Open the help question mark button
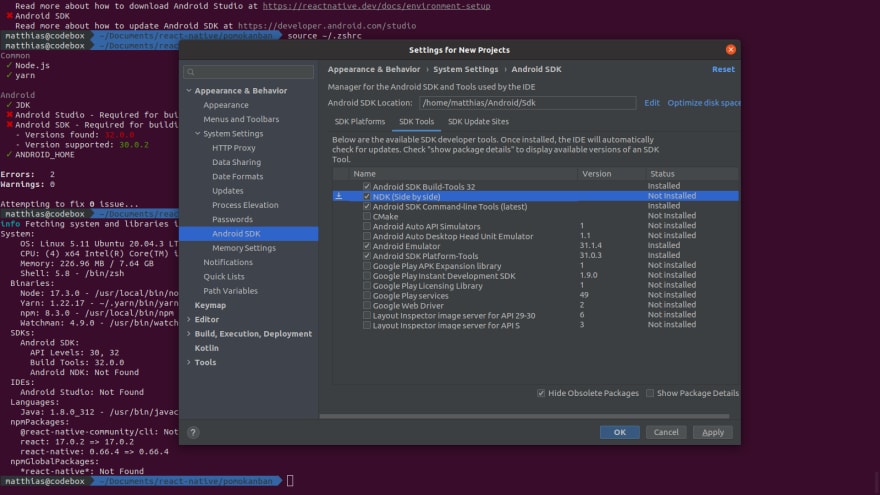Image resolution: width=880 pixels, height=495 pixels. (x=193, y=432)
